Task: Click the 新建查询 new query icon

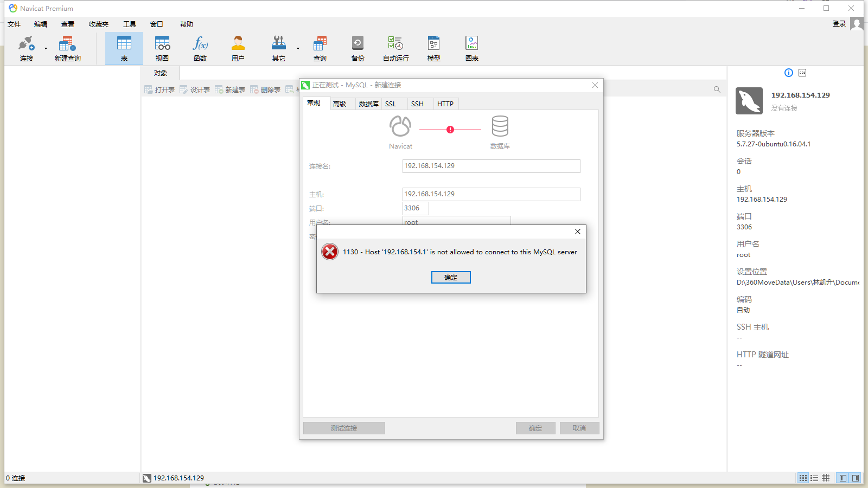Action: coord(68,48)
